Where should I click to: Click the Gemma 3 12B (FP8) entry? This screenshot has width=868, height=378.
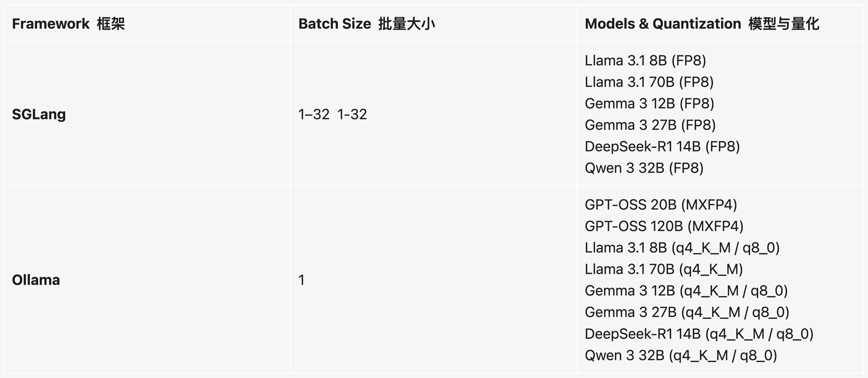649,104
